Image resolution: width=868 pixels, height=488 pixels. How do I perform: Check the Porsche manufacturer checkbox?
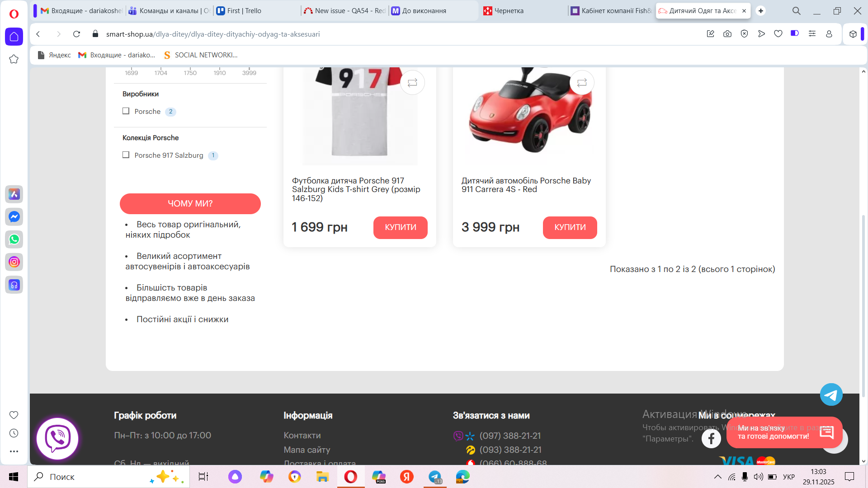pos(126,111)
